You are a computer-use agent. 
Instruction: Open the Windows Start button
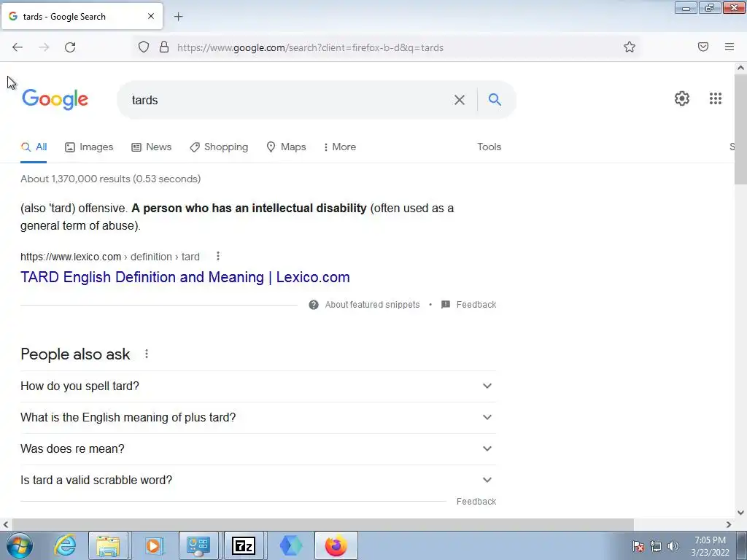[20, 545]
